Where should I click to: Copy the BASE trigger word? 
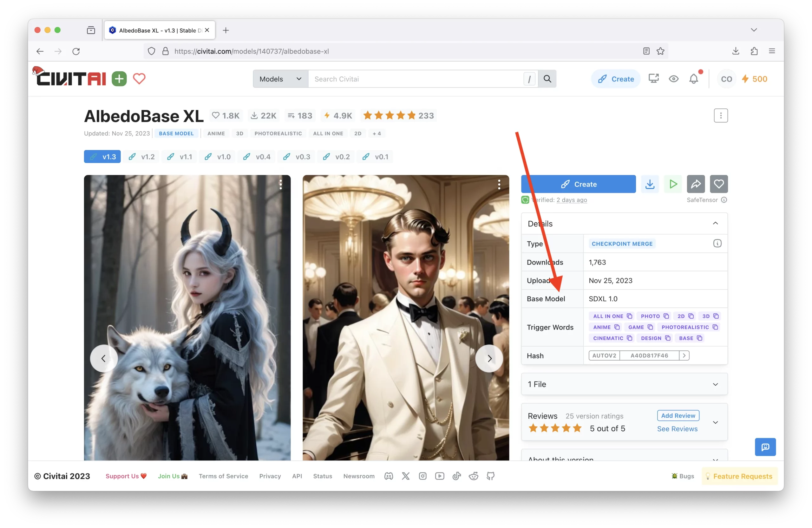(699, 338)
